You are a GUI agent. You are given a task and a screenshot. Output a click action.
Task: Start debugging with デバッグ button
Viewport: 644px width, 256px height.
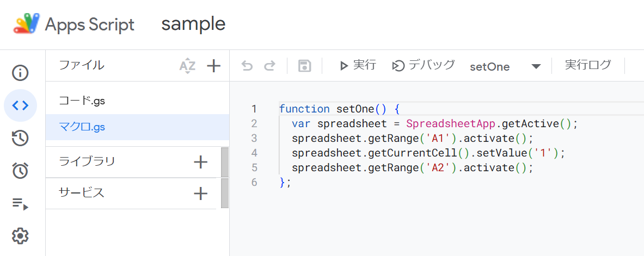pyautogui.click(x=423, y=66)
